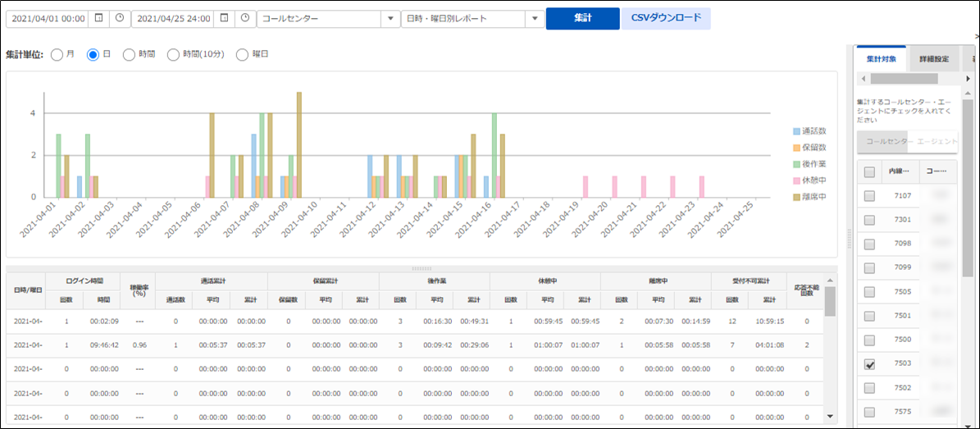Select the 時間 aggregation unit radio button
Image resolution: width=980 pixels, height=429 pixels.
[x=129, y=55]
